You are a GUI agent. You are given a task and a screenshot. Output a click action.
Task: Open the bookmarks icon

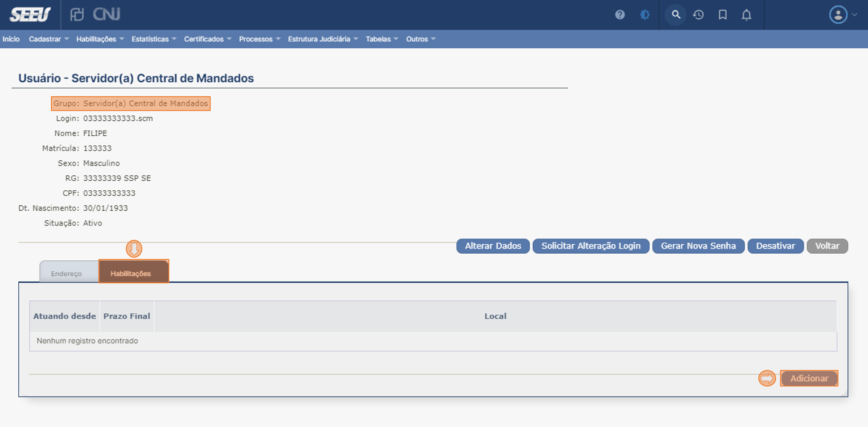pos(723,15)
